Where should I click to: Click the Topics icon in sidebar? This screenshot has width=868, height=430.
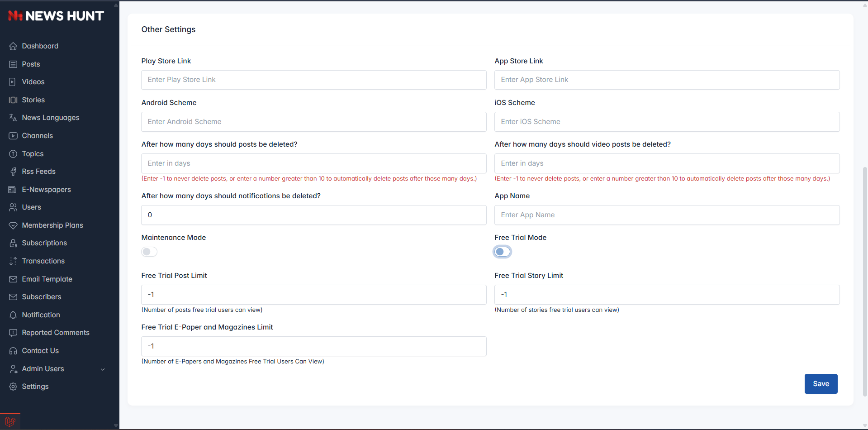[13, 154]
